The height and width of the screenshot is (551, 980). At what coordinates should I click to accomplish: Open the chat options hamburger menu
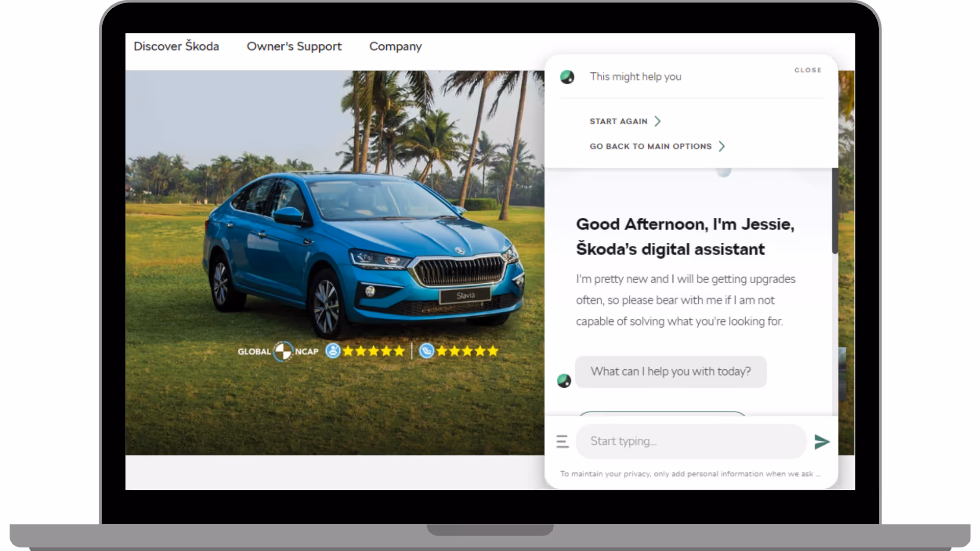(562, 441)
